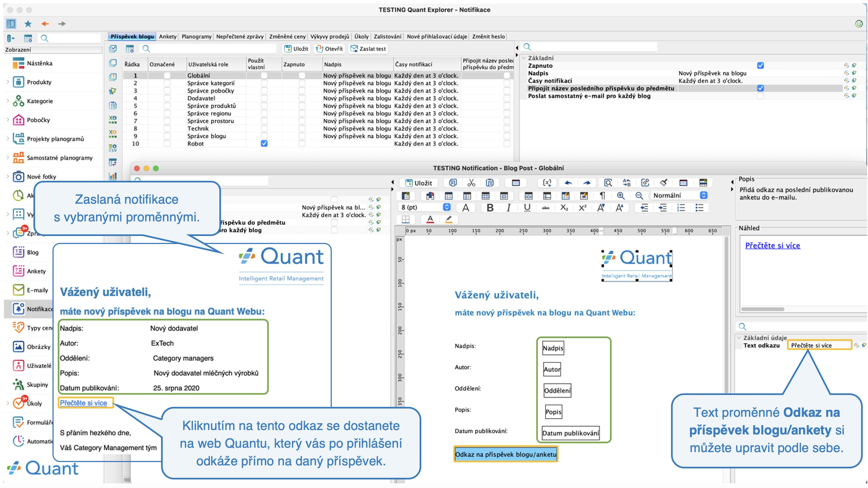Switch to the Zalistování tab

click(x=388, y=36)
